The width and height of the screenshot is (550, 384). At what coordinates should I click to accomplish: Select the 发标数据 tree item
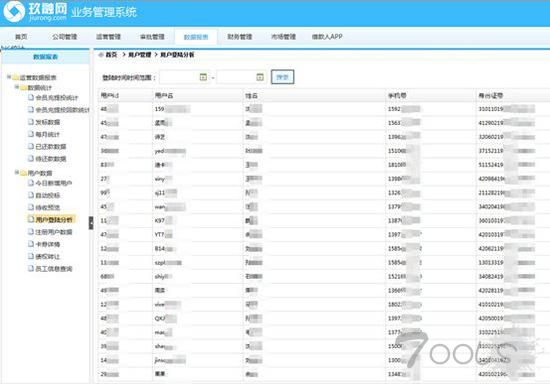[48, 122]
